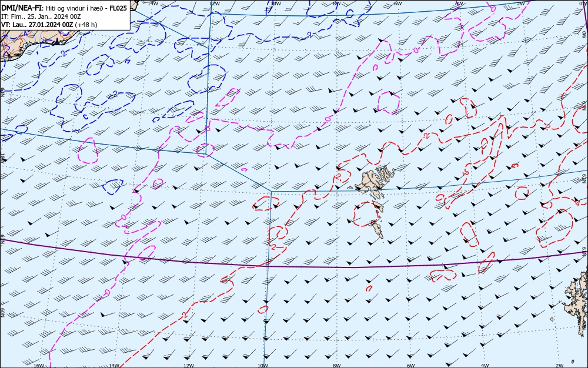Click the '6W' longitude label along bottom edge

point(411,366)
